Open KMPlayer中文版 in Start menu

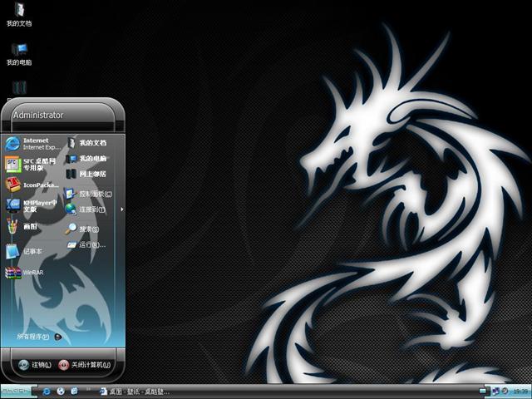pos(32,205)
